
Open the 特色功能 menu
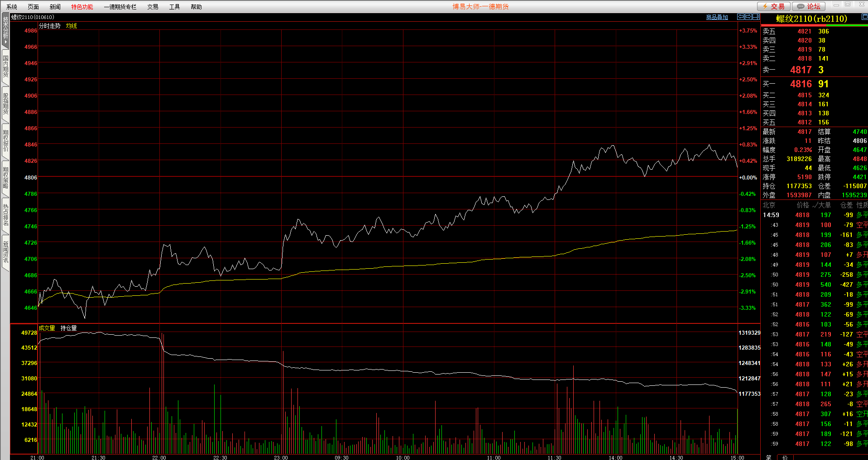pos(82,7)
